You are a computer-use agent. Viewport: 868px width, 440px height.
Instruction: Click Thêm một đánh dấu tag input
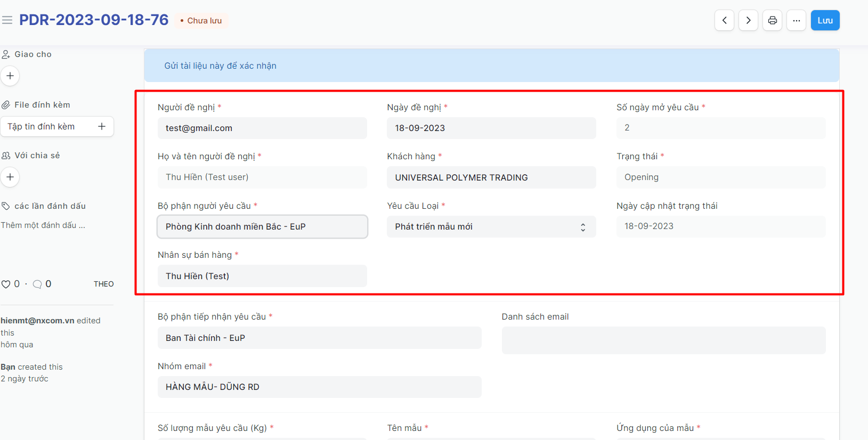43,225
